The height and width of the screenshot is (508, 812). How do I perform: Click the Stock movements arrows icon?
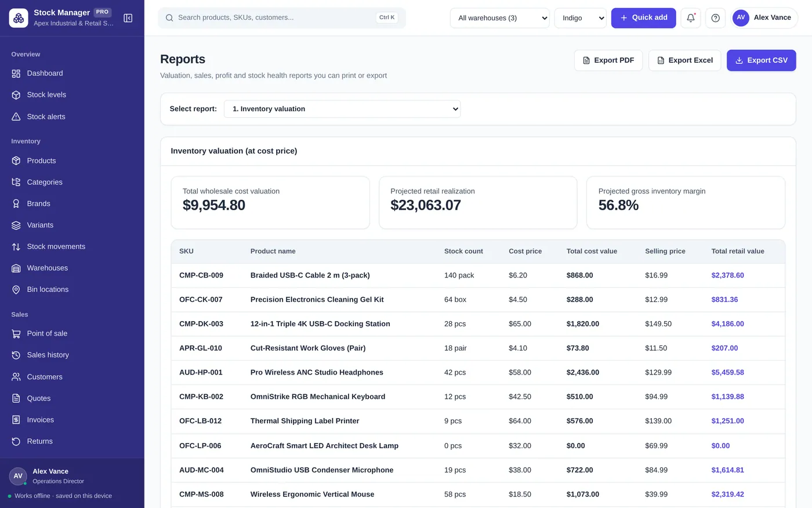16,247
